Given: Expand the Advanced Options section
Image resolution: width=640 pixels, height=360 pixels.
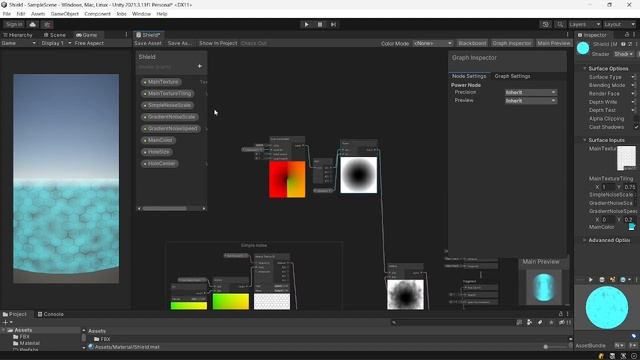Looking at the screenshot, I should pyautogui.click(x=584, y=240).
